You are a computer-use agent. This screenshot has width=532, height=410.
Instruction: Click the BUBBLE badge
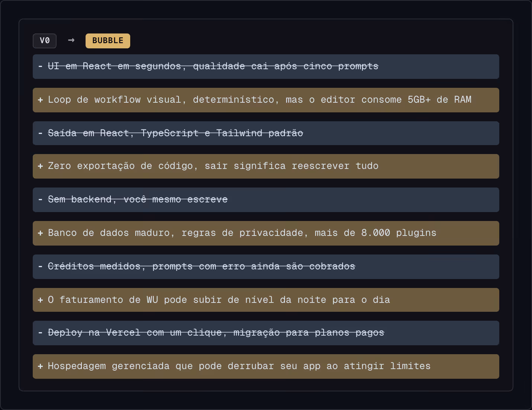pyautogui.click(x=108, y=41)
